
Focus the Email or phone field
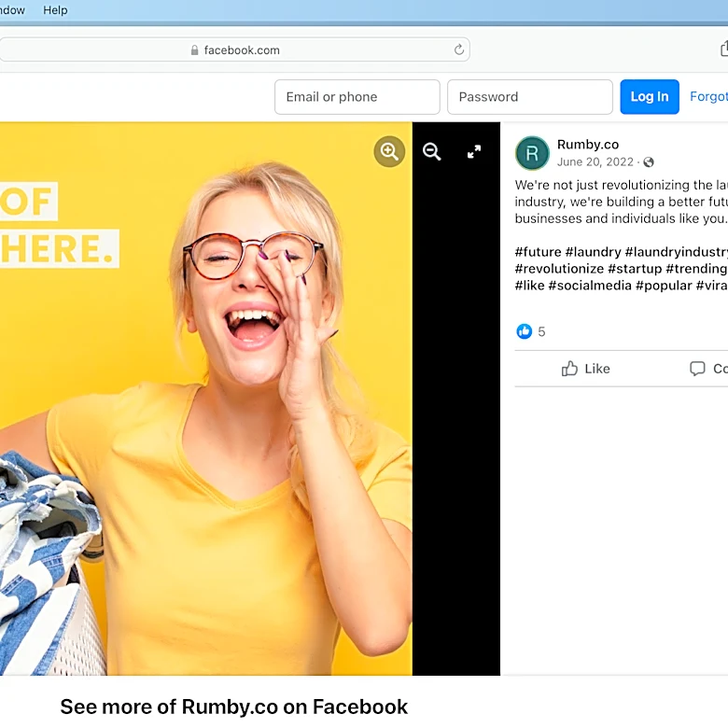click(x=357, y=96)
